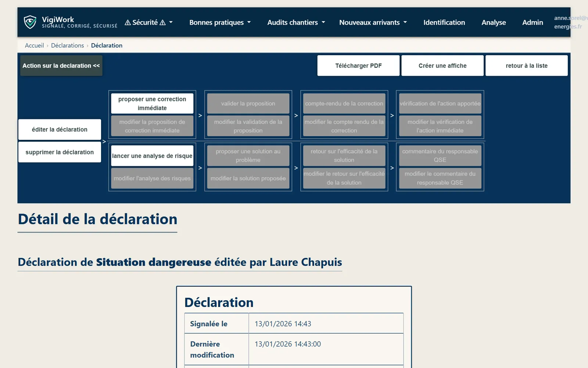Open the Analyse section
The width and height of the screenshot is (588, 368).
tap(494, 22)
